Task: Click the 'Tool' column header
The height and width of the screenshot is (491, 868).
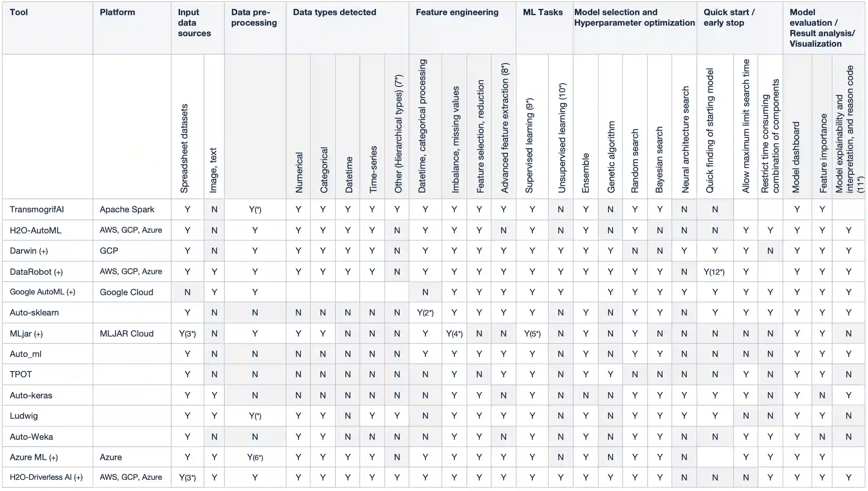Action: pyautogui.click(x=18, y=12)
